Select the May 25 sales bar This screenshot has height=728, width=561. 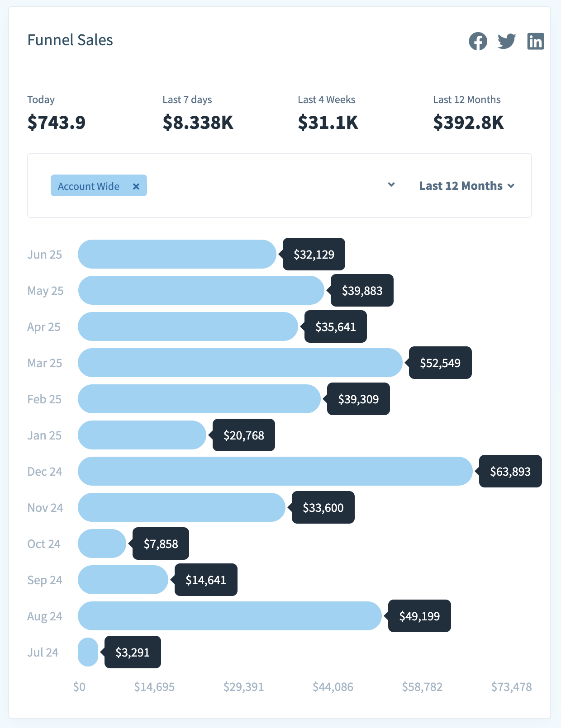click(201, 290)
